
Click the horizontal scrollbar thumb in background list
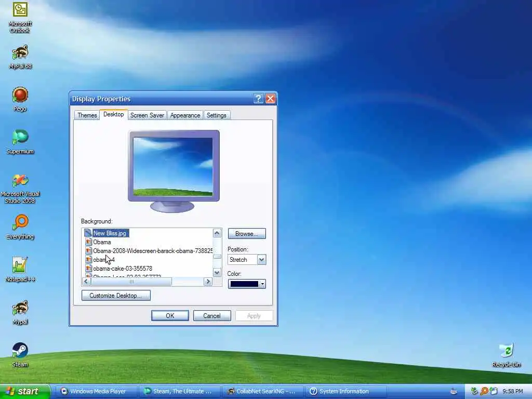coord(131,282)
